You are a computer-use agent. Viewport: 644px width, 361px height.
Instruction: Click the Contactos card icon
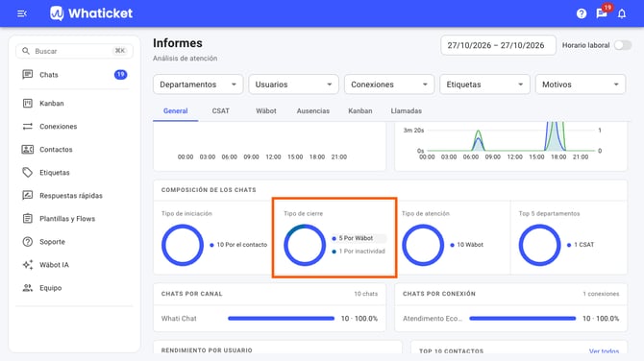[28, 150]
